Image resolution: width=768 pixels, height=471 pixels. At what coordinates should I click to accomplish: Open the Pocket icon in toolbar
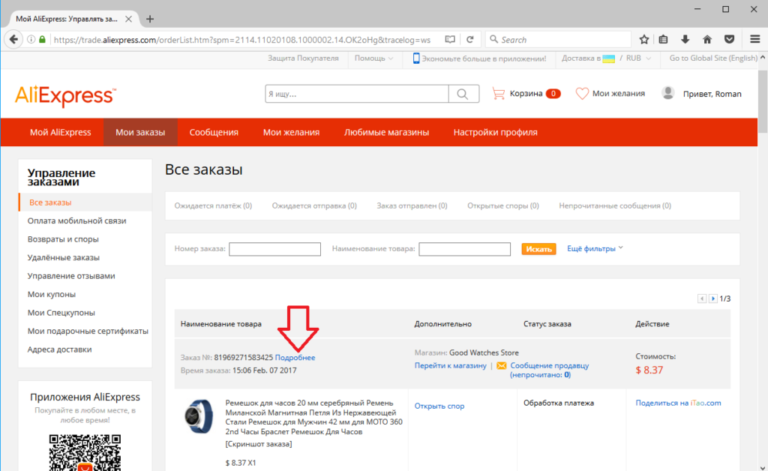click(x=729, y=40)
